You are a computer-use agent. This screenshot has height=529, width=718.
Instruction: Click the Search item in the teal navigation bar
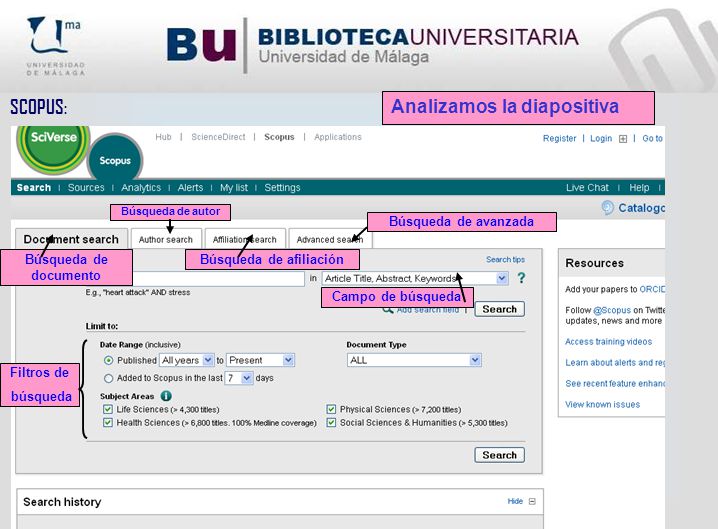[33, 187]
